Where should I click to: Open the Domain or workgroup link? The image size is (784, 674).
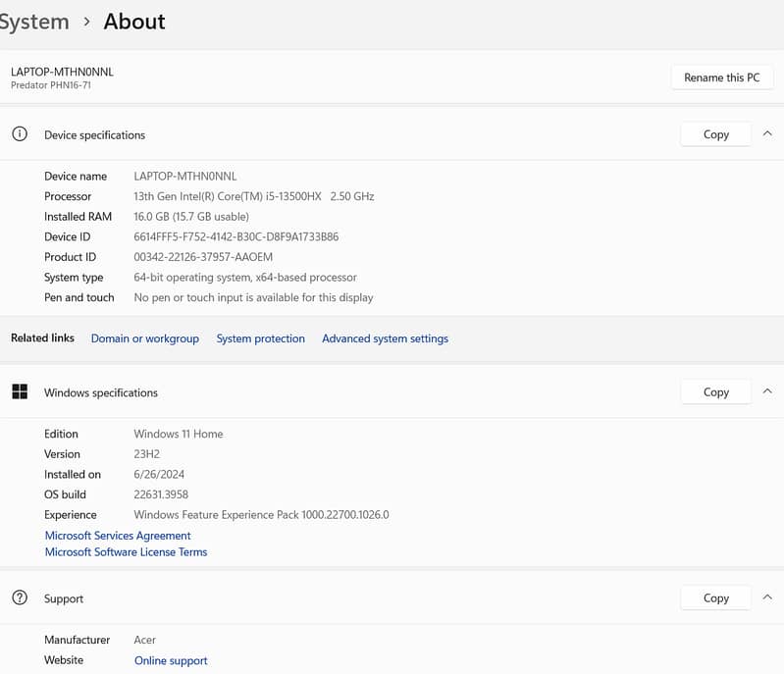[x=144, y=338]
